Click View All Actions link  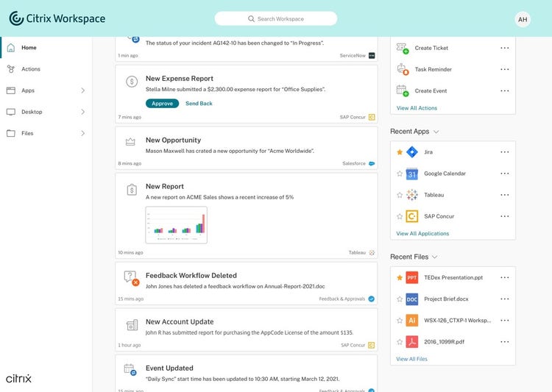pos(417,108)
